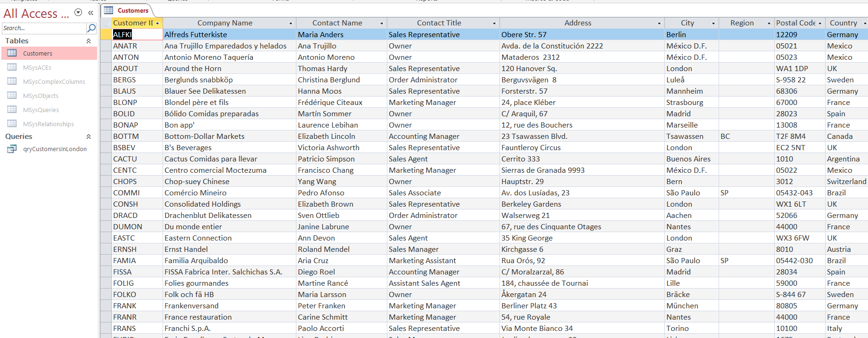The width and height of the screenshot is (868, 338).
Task: Click the 'Paolo Accorti' contact cell
Action: tap(342, 328)
